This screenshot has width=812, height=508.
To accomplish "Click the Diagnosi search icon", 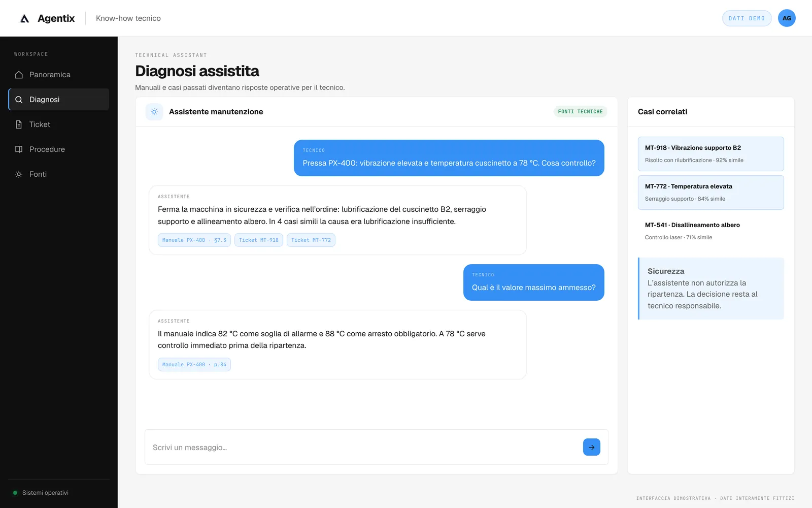I will 19,100.
